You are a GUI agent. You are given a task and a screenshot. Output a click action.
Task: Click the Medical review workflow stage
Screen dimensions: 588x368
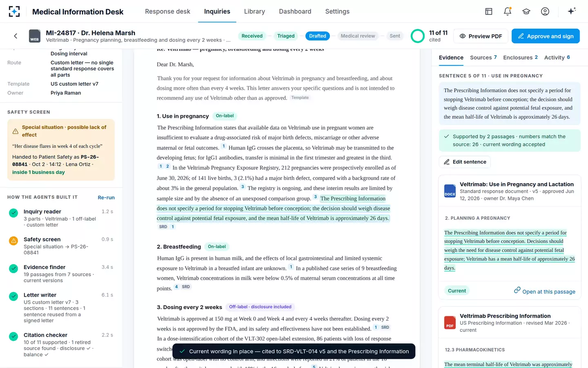tap(358, 36)
